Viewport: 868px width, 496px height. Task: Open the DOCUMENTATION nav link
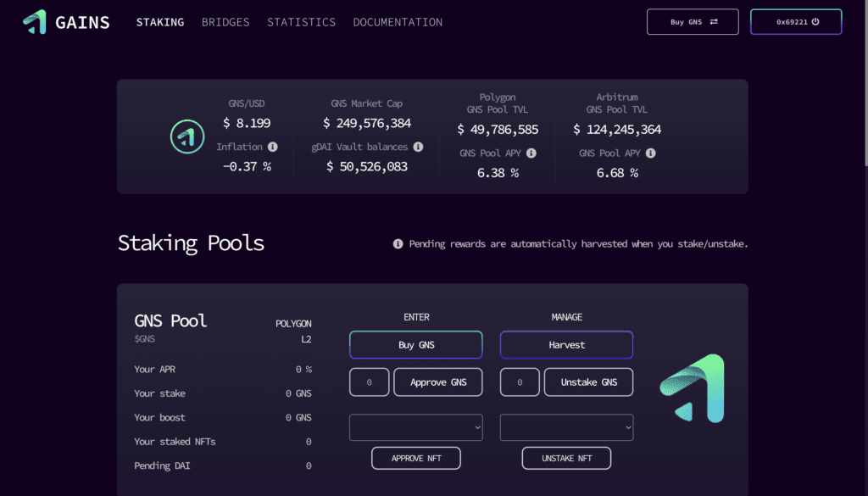(x=398, y=22)
